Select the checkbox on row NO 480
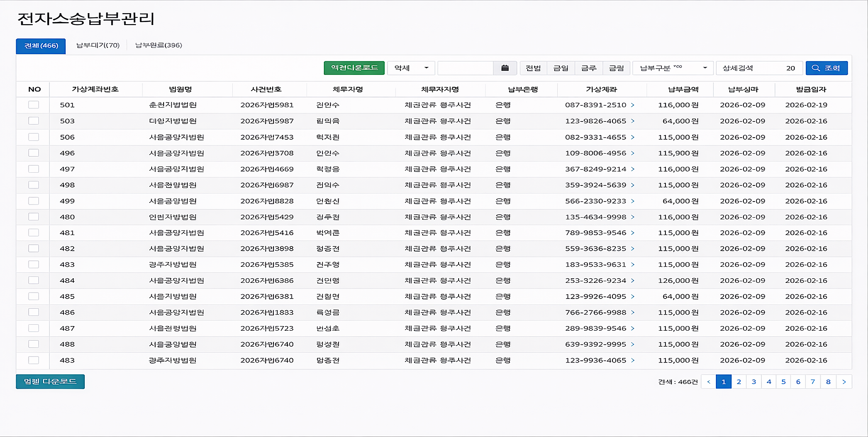Image resolution: width=868 pixels, height=437 pixels. [x=33, y=216]
